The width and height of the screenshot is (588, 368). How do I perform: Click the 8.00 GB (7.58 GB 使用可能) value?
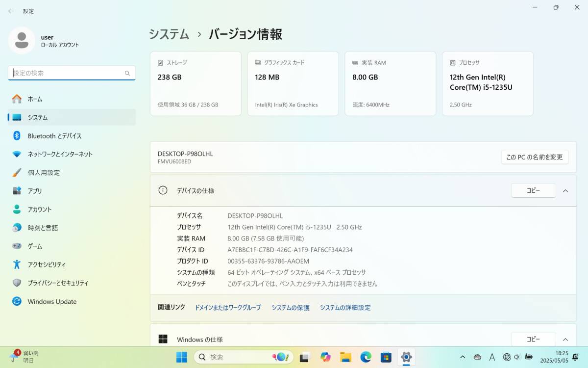click(x=266, y=238)
